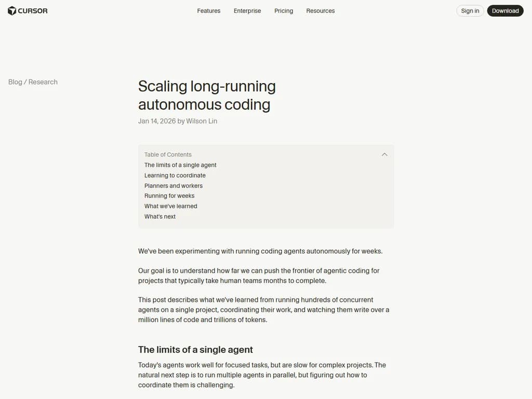The height and width of the screenshot is (399, 532).
Task: Open "What we've learned" contents entry
Action: coord(171,206)
